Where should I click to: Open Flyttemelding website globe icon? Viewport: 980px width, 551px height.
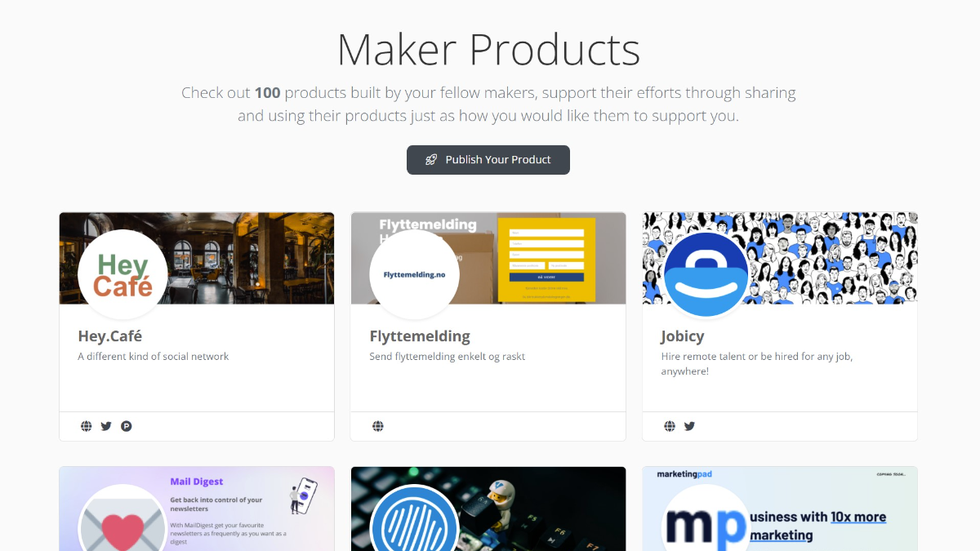click(378, 426)
